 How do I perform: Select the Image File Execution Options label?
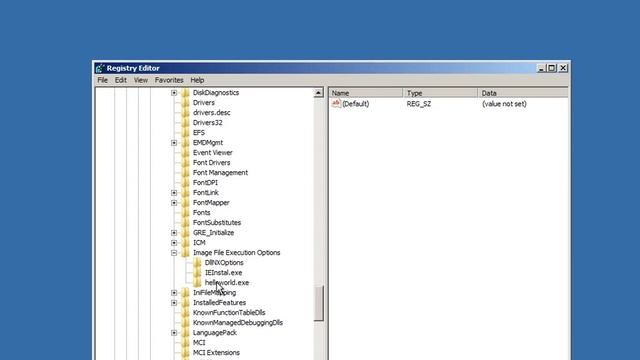237,253
